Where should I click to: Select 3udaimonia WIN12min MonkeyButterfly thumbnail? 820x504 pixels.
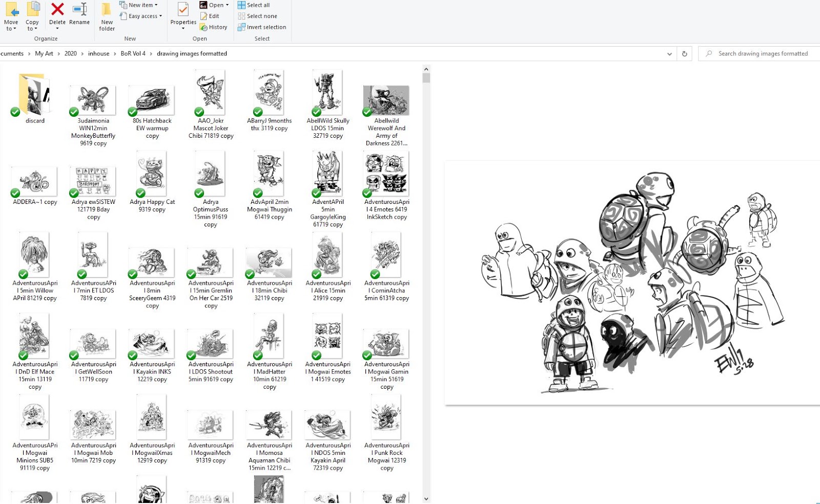pyautogui.click(x=93, y=100)
